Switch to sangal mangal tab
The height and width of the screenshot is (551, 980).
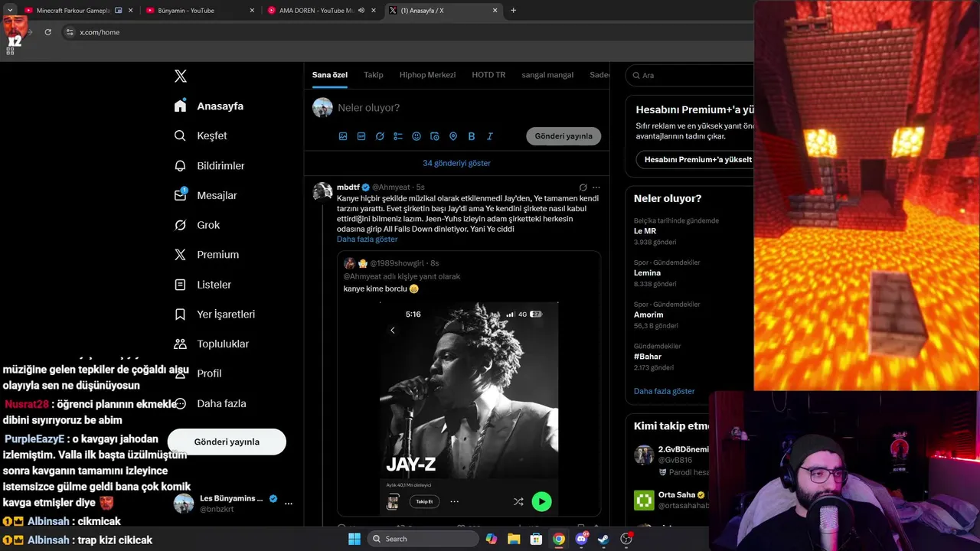tap(547, 75)
